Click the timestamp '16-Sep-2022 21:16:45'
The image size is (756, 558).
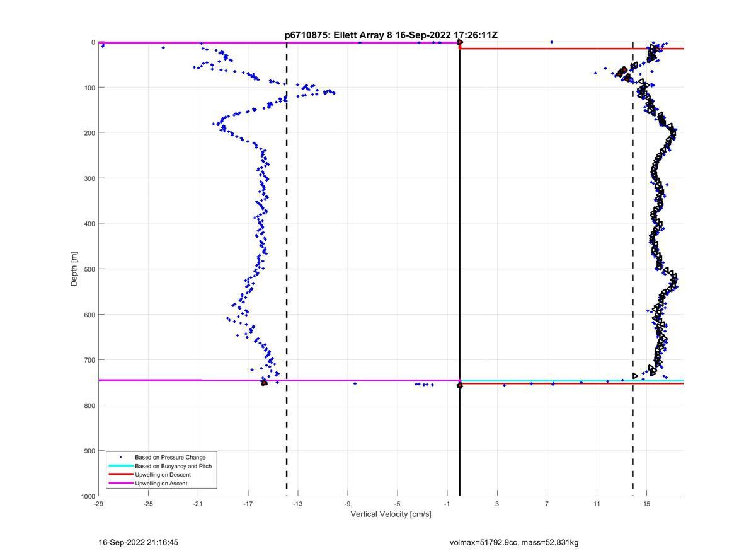click(139, 542)
